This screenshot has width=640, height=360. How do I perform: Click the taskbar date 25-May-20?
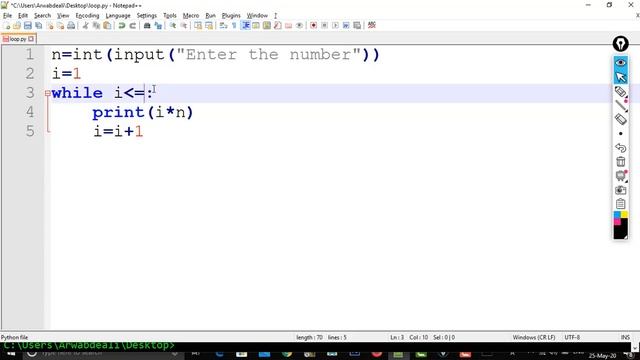point(602,356)
